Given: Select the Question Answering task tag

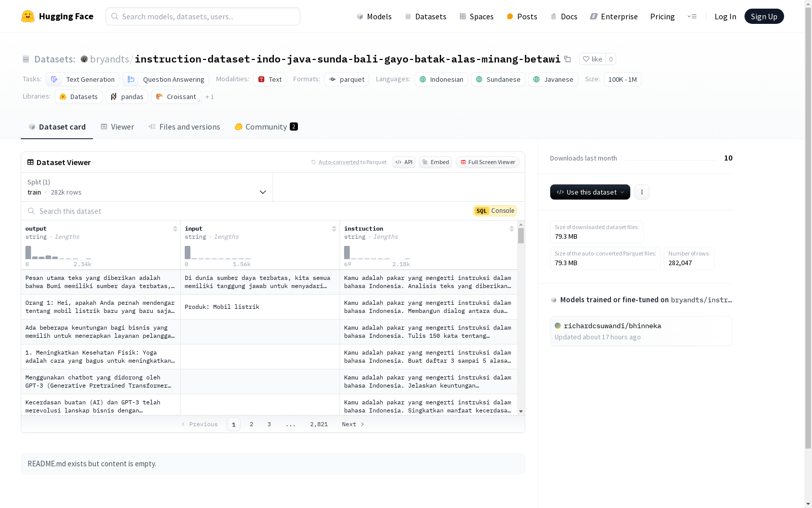Looking at the screenshot, I should point(166,79).
